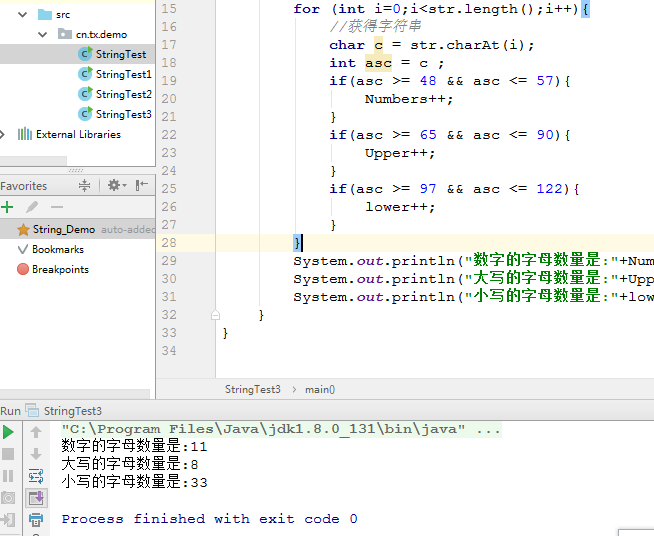Click the number 122 in line 25
Image resolution: width=654 pixels, height=536 pixels.
pyautogui.click(x=549, y=189)
